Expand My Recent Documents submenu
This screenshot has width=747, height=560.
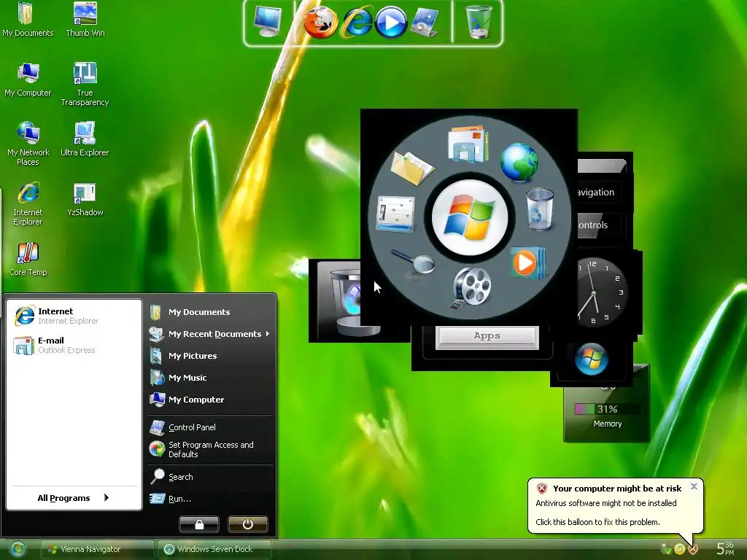click(210, 334)
